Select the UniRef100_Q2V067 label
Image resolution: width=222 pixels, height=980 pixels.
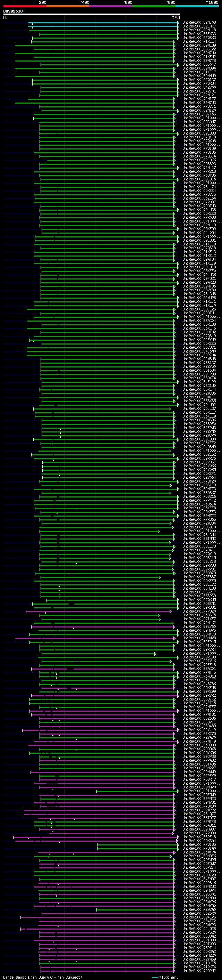click(x=199, y=462)
